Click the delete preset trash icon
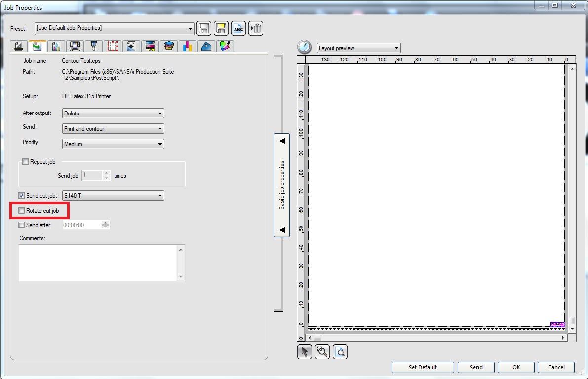The height and width of the screenshot is (379, 588). pos(256,28)
